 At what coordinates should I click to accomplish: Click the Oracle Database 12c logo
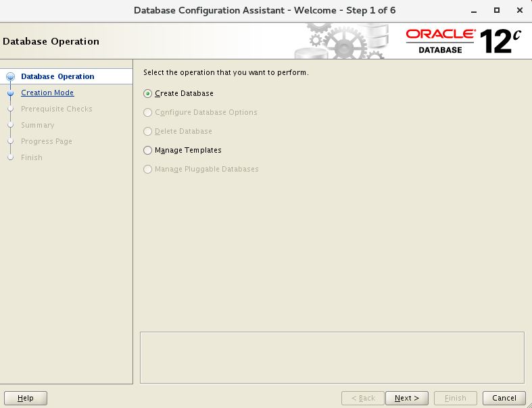464,41
